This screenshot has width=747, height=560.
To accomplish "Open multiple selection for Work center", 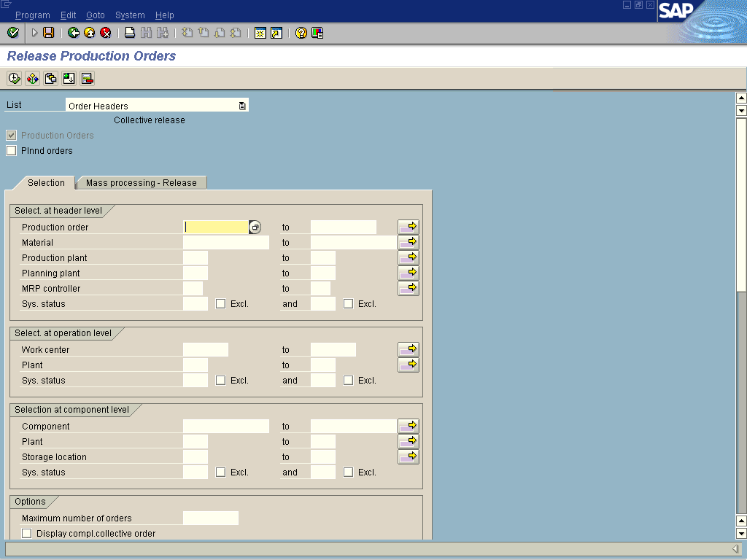I will tap(409, 349).
